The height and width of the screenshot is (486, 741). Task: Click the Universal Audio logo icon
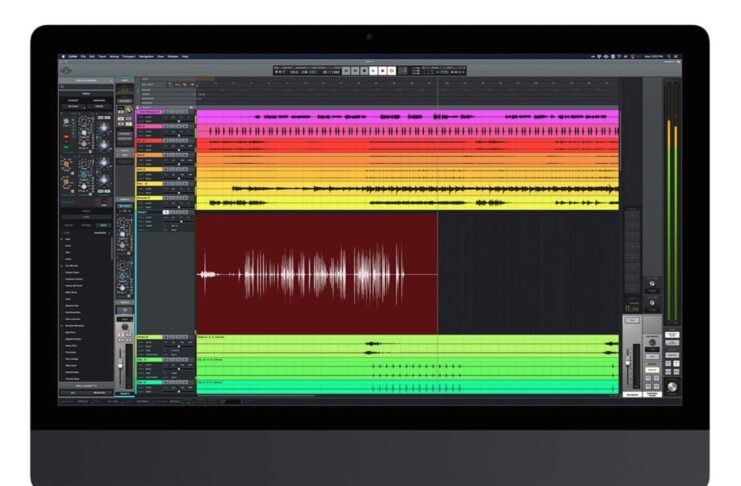click(66, 71)
